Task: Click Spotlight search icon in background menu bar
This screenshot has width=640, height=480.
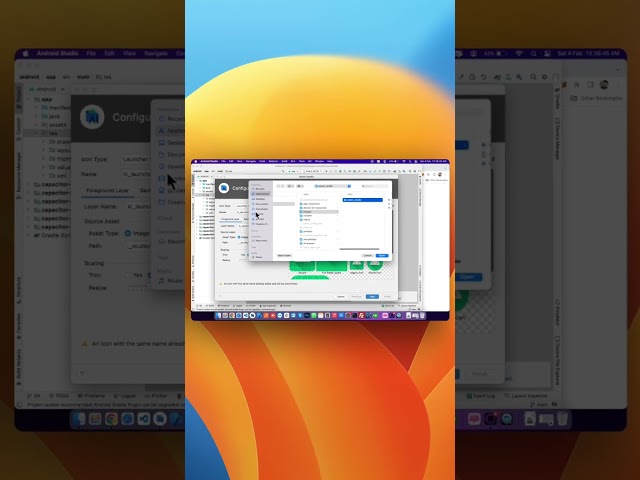Action: tap(533, 53)
